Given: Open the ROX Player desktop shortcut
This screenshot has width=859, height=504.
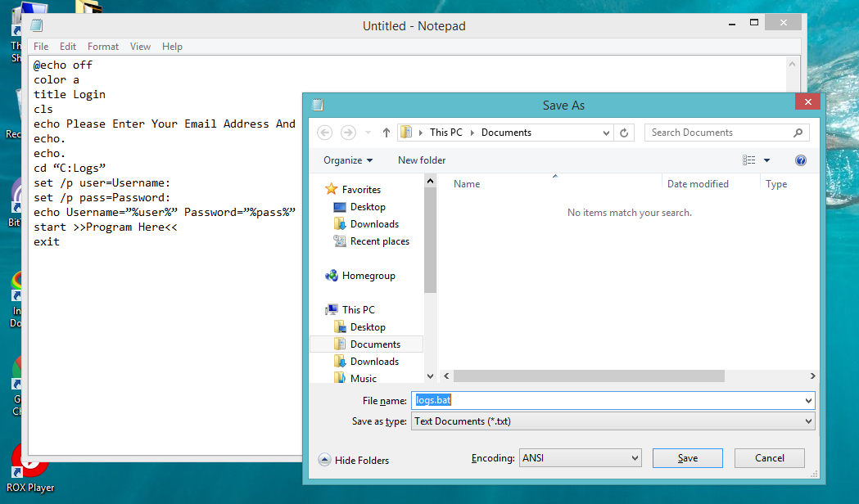Looking at the screenshot, I should 30,462.
